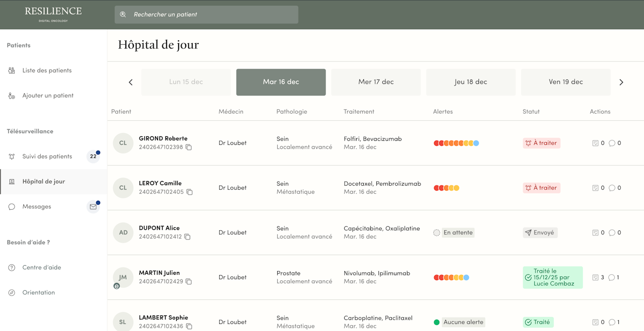The image size is (644, 331).
Task: Click alert dots for GIROND Roberte
Action: pyautogui.click(x=456, y=143)
